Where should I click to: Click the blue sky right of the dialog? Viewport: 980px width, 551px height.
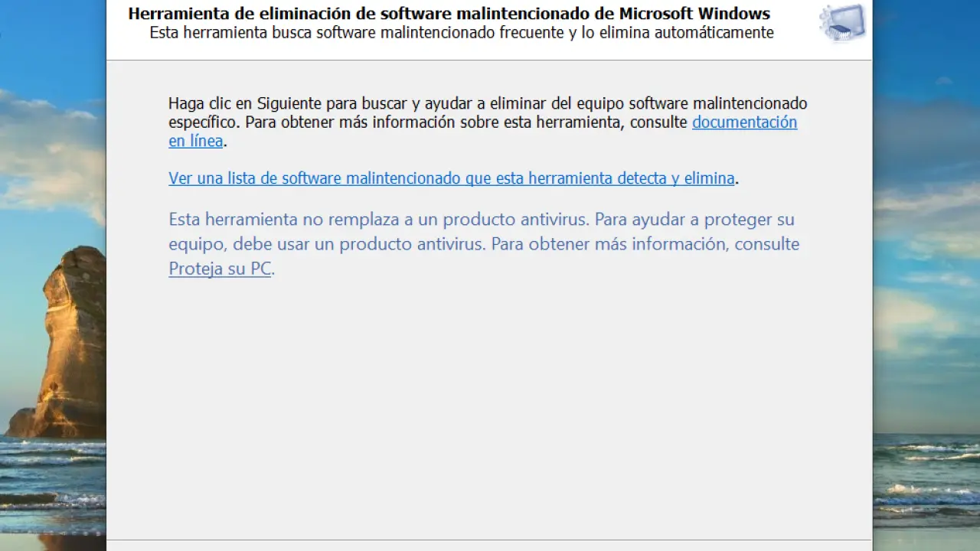click(x=926, y=61)
